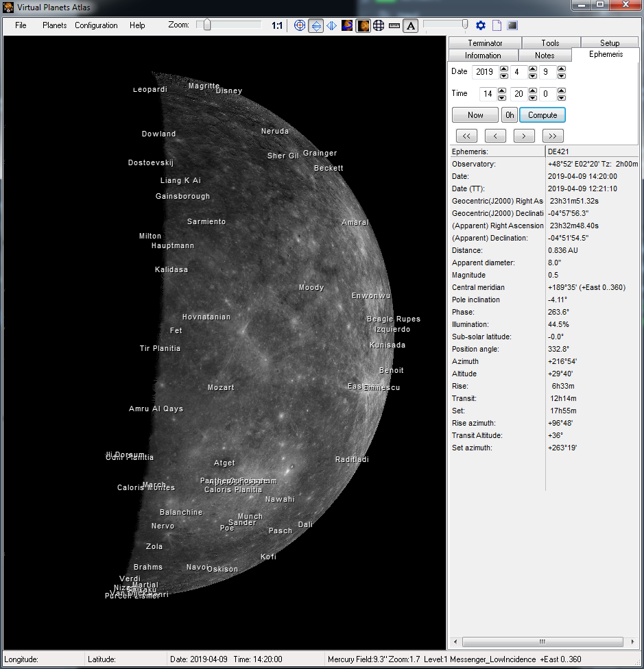
Task: Click the 1:1 zoom reset button
Action: [277, 25]
